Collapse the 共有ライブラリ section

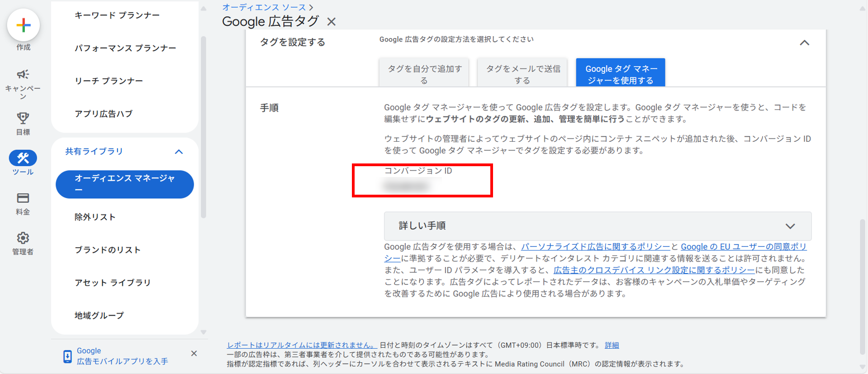click(x=179, y=152)
